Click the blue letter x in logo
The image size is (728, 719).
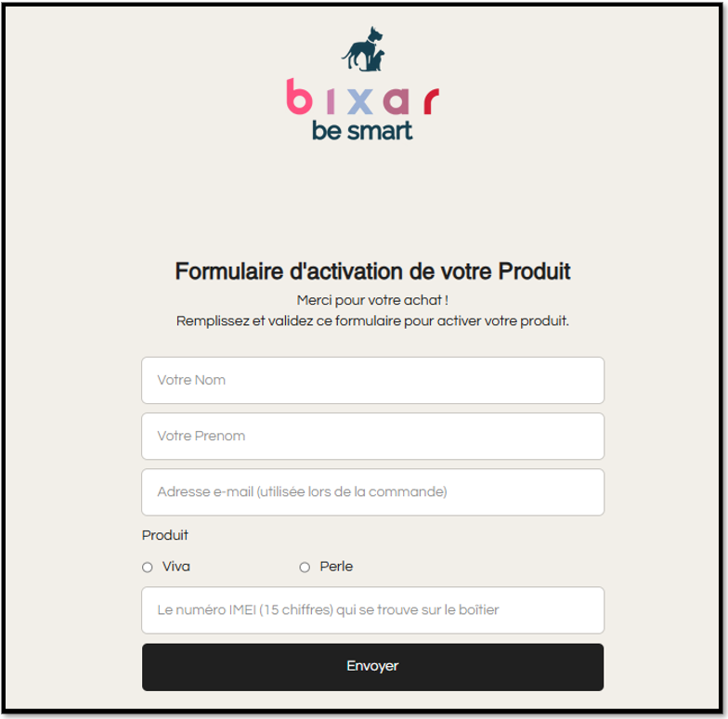359,100
